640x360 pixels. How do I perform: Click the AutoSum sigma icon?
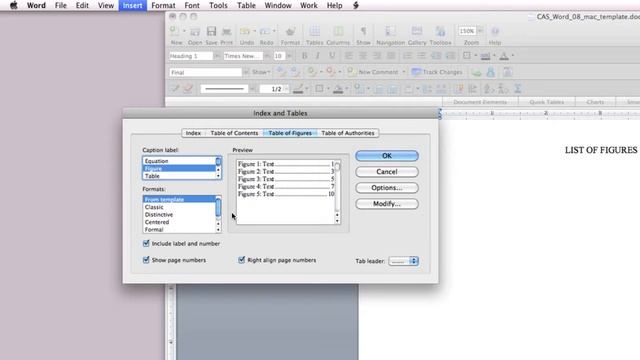[518, 89]
